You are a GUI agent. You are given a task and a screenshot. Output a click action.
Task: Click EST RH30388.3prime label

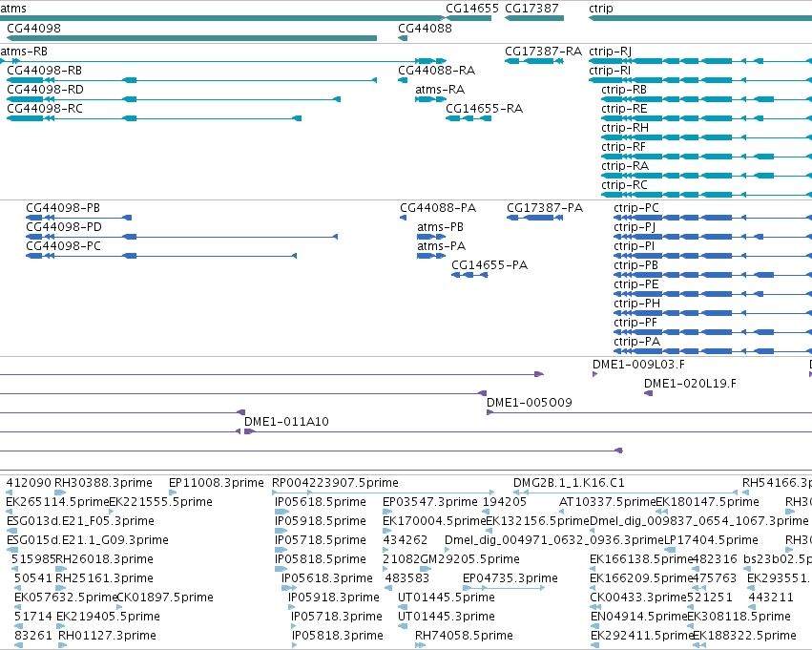[x=104, y=483]
